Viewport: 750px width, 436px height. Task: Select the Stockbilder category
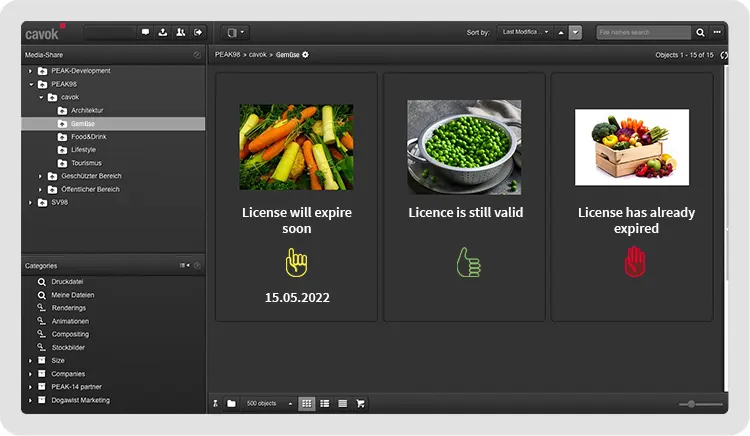click(68, 348)
